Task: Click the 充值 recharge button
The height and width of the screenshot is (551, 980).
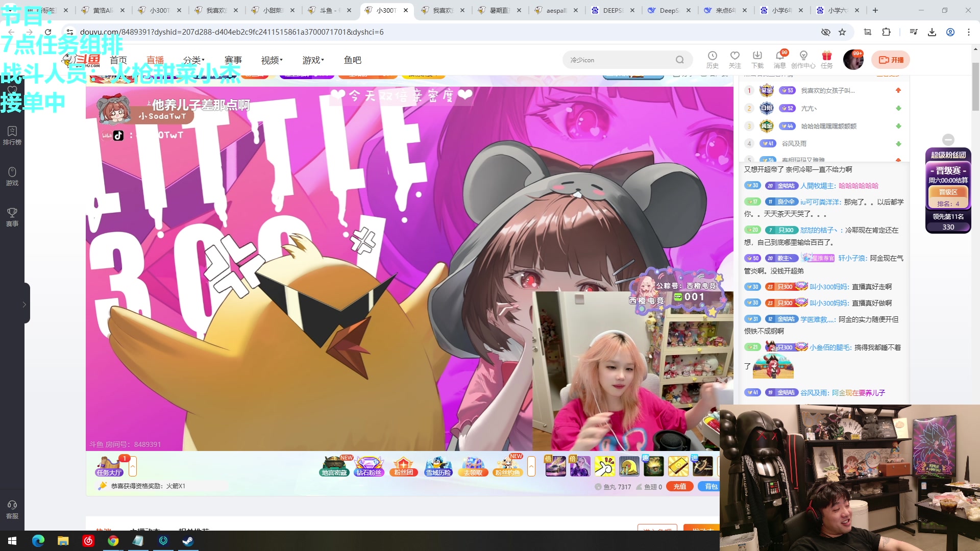Action: click(680, 487)
